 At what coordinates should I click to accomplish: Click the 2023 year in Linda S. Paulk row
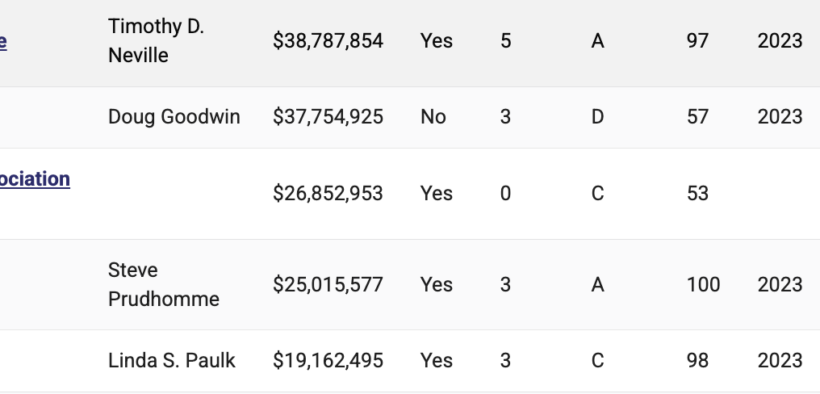tap(780, 361)
